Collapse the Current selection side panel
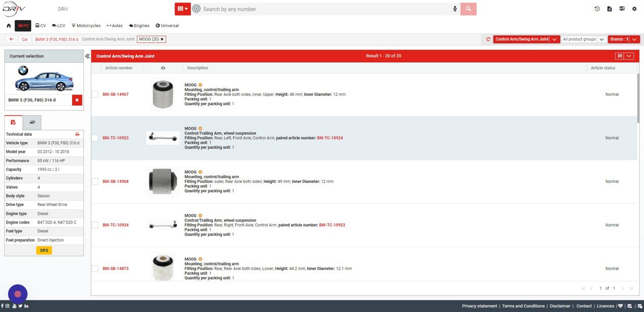This screenshot has width=644, height=312. (88, 56)
